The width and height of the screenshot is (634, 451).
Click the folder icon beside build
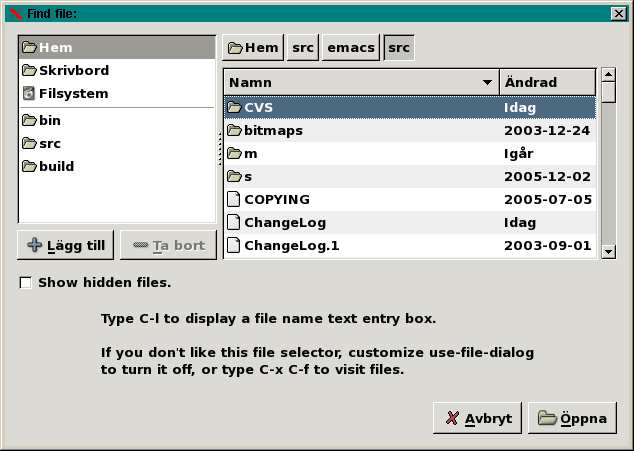click(29, 166)
